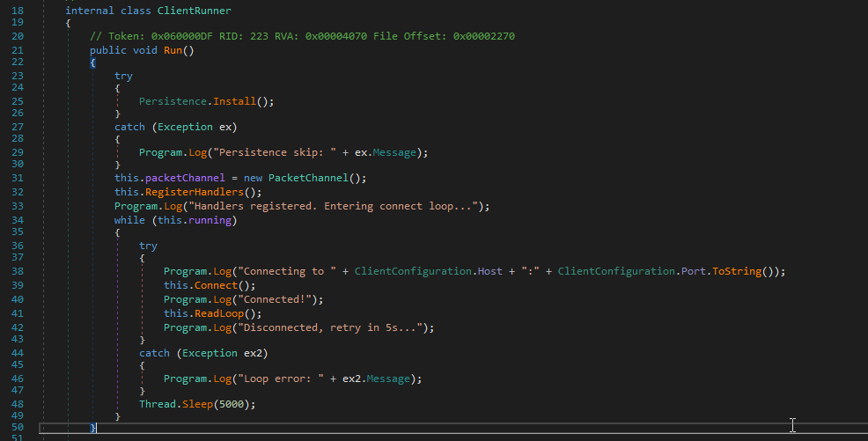Place the cursor after the closing brace on line 50
The image size is (868, 441).
98,428
